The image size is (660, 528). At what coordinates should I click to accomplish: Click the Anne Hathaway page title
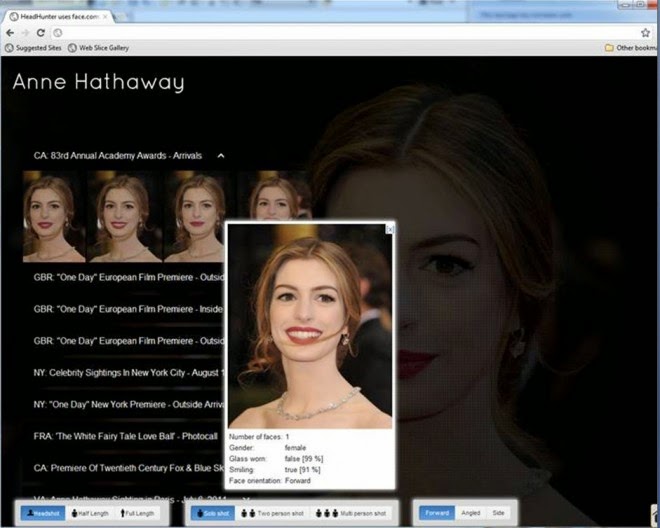pos(98,82)
